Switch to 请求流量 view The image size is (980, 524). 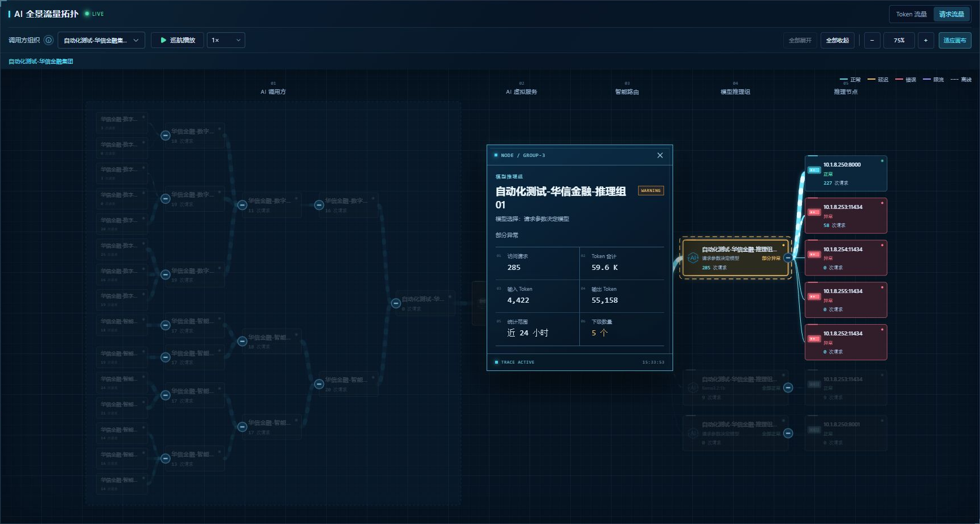(952, 14)
